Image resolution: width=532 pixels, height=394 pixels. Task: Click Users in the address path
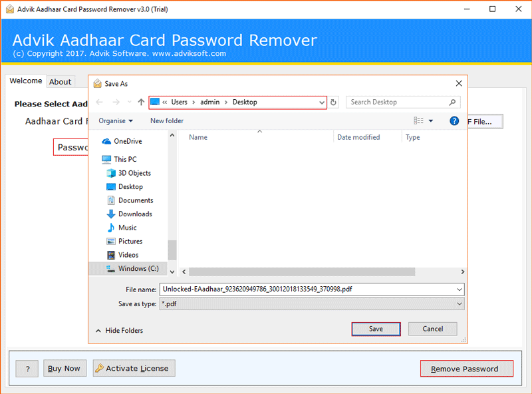coord(179,102)
